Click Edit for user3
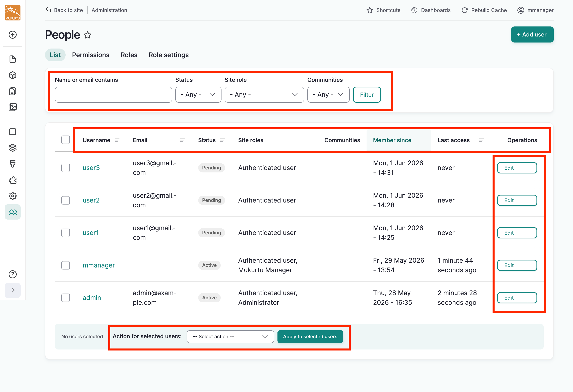This screenshot has height=392, width=573. (512, 168)
